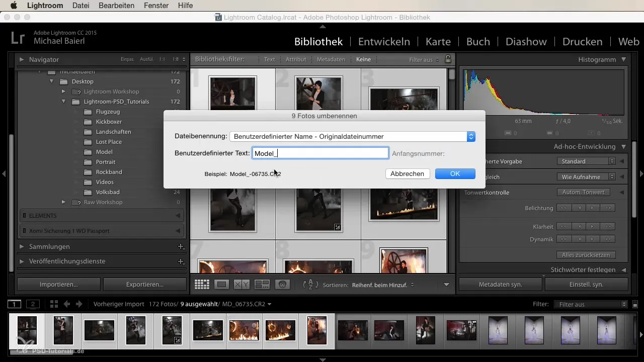Open the Fenster menu
644x362 pixels.
click(x=156, y=6)
